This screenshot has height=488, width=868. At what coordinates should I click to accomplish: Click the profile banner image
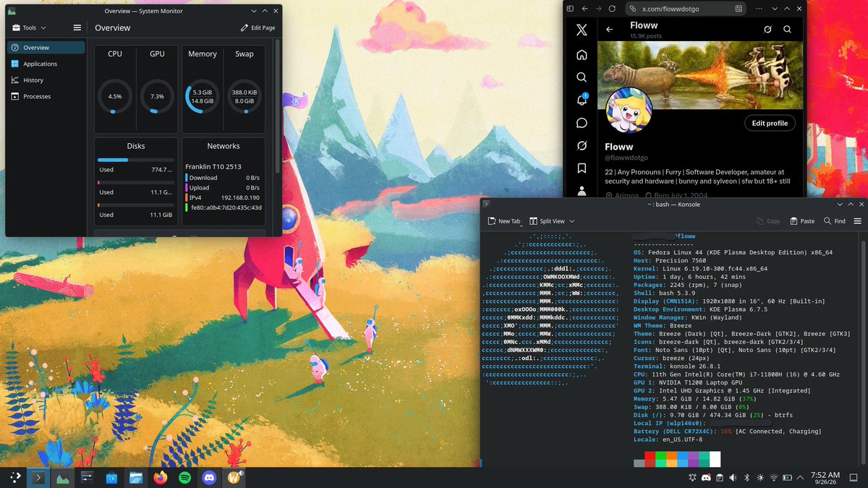coord(702,74)
